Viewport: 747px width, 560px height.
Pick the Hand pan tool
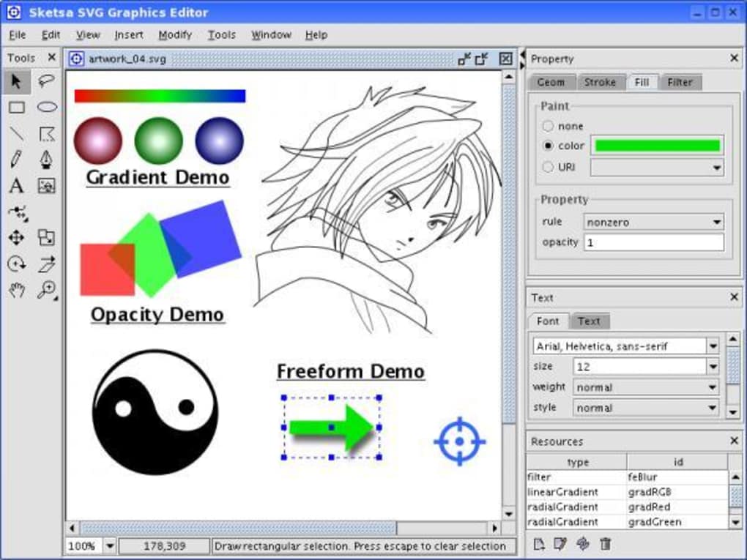pyautogui.click(x=16, y=291)
